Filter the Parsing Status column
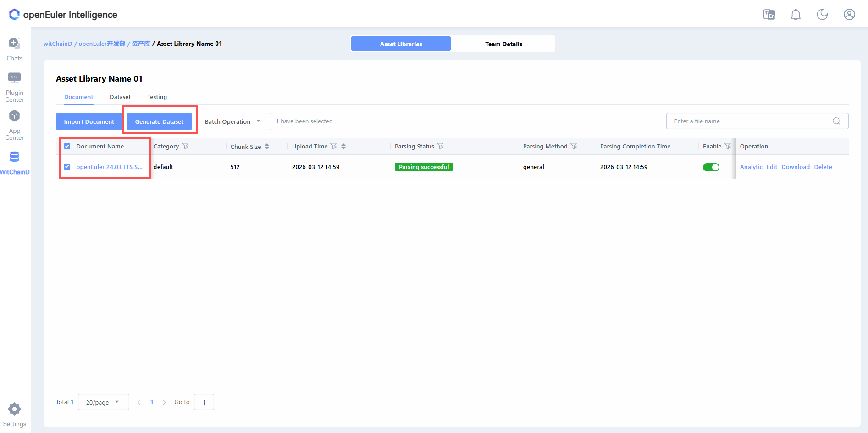Viewport: 868px width, 433px height. pos(440,146)
